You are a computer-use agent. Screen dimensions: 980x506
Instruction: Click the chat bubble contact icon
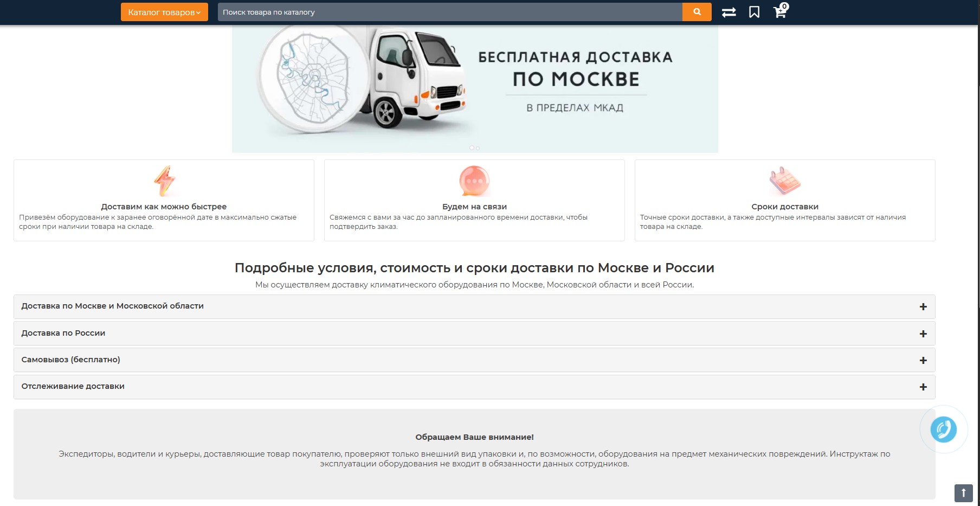click(x=474, y=181)
